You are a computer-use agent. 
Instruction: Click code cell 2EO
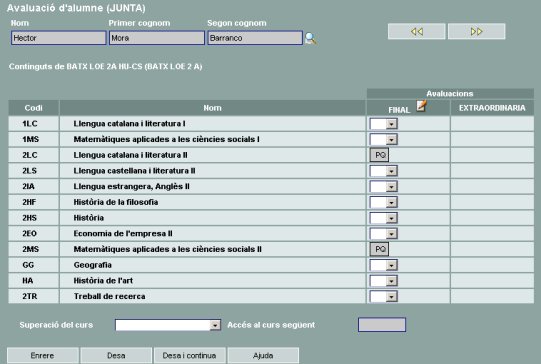pyautogui.click(x=33, y=234)
